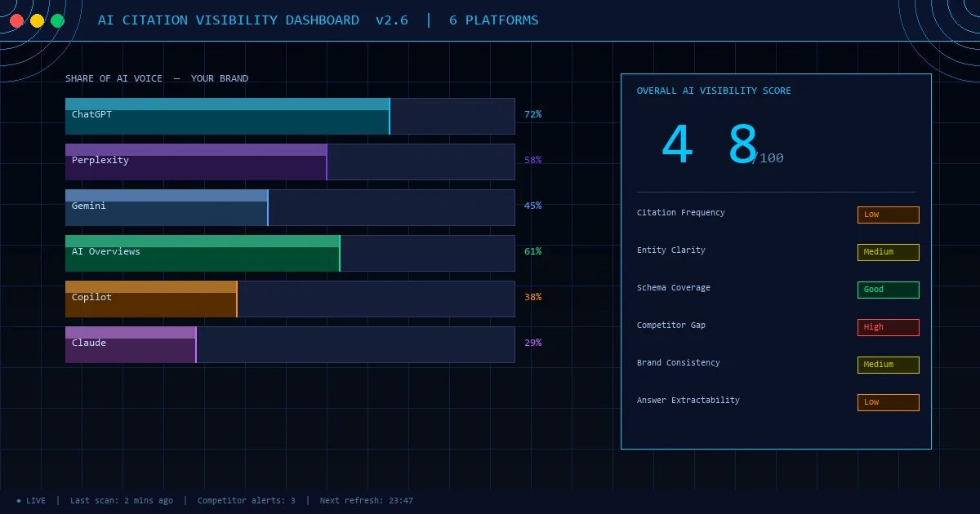Click the red close window dot
Screen dimensions: 980x514
(16, 21)
